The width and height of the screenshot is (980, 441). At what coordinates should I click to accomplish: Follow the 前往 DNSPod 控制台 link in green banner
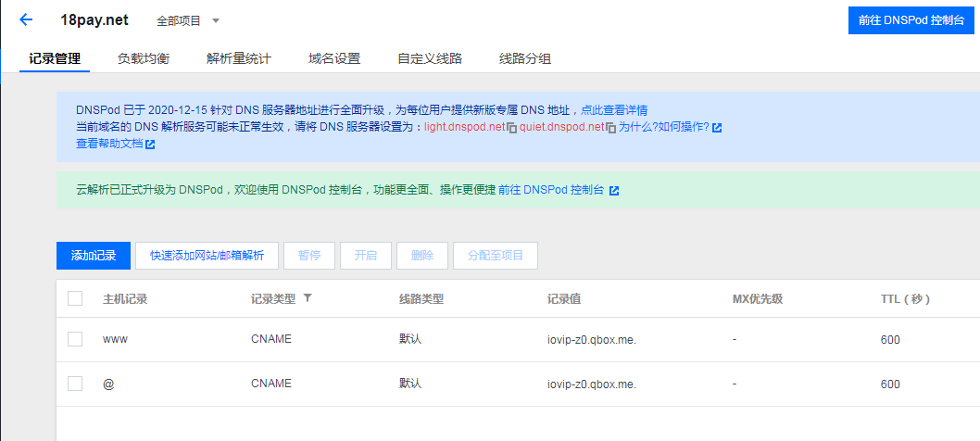coord(551,190)
